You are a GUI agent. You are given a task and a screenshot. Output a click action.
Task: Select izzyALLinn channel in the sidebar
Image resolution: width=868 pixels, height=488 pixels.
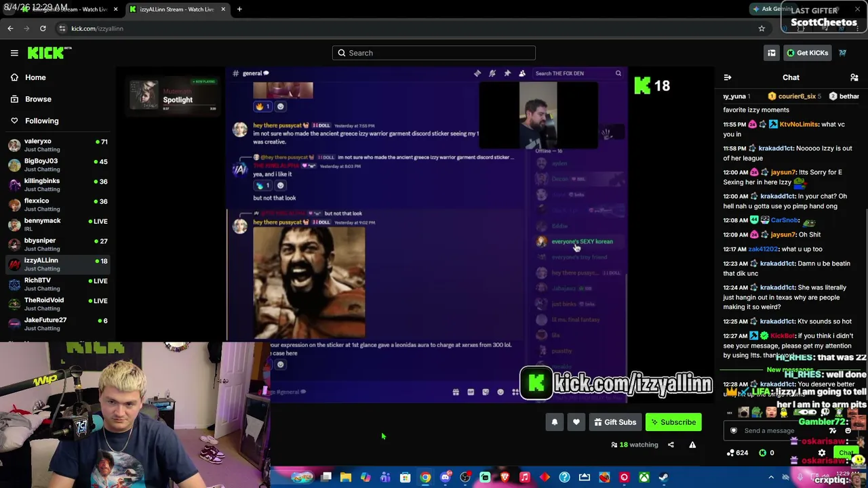coord(58,264)
